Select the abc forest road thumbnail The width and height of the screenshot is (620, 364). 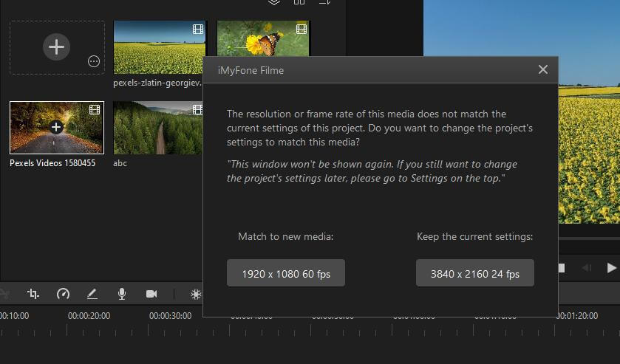[x=158, y=128]
